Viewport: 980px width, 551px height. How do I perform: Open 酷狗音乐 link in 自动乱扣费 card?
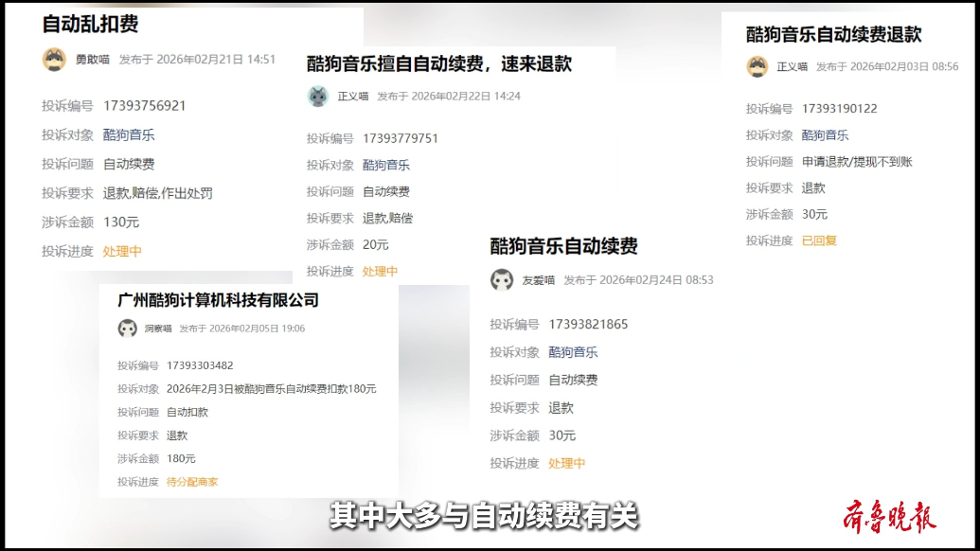pos(129,134)
